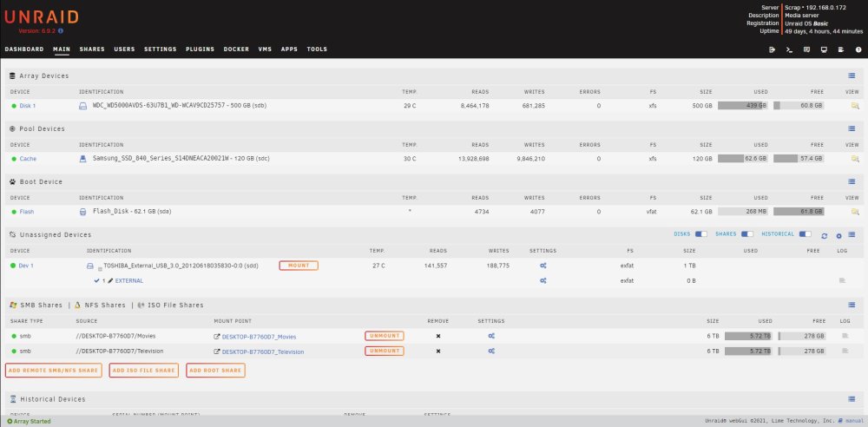Open the Docker tab
This screenshot has width=868, height=427.
tap(236, 49)
